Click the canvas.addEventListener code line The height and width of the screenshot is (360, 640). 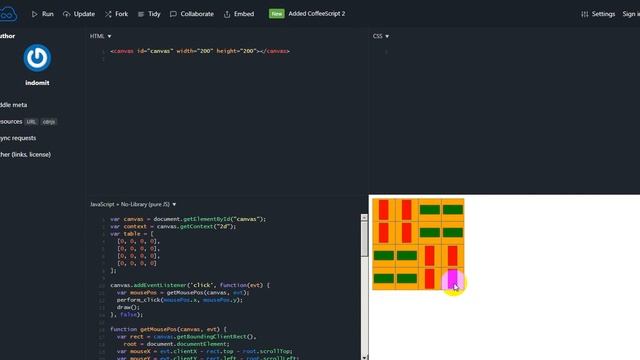(190, 285)
